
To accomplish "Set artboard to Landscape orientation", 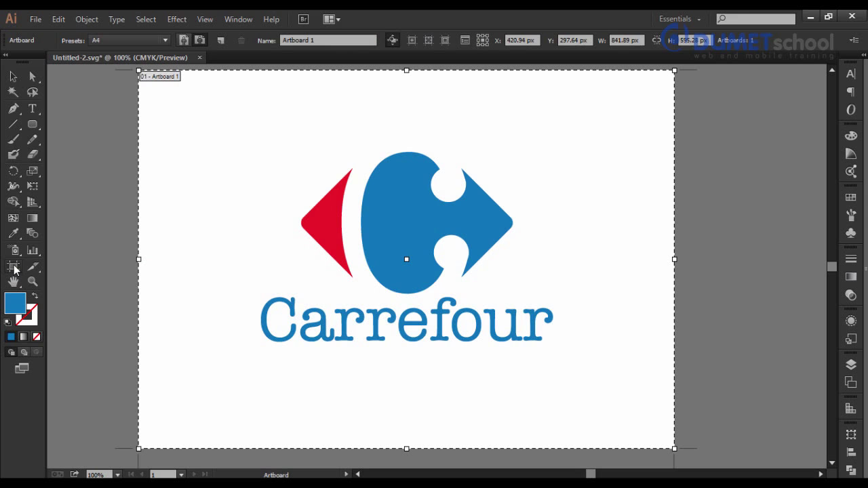I will [x=199, y=40].
